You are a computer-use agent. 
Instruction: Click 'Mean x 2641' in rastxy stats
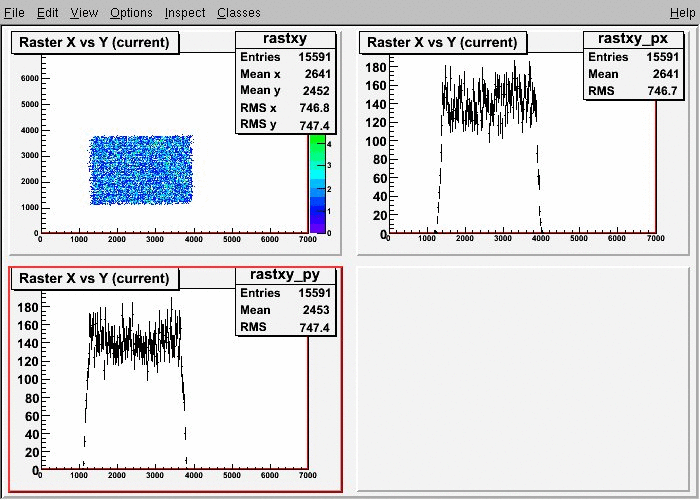[285, 74]
